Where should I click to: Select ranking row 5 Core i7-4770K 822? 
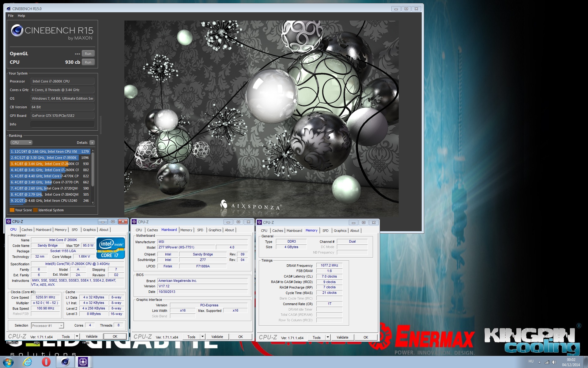click(x=50, y=176)
